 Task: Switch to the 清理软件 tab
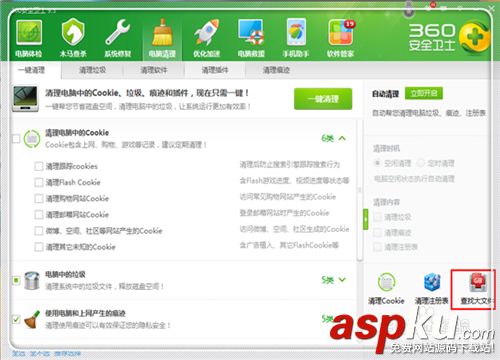point(154,70)
